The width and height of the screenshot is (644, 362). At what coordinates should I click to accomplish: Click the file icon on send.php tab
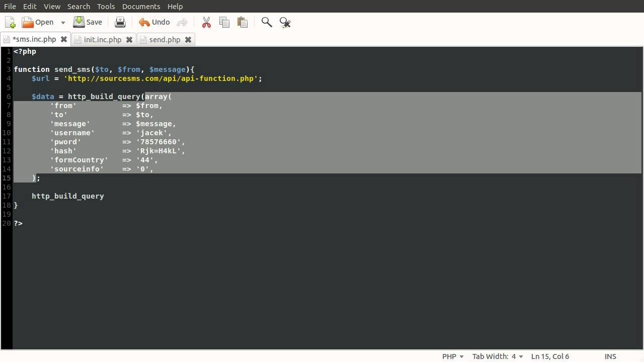[x=143, y=39]
